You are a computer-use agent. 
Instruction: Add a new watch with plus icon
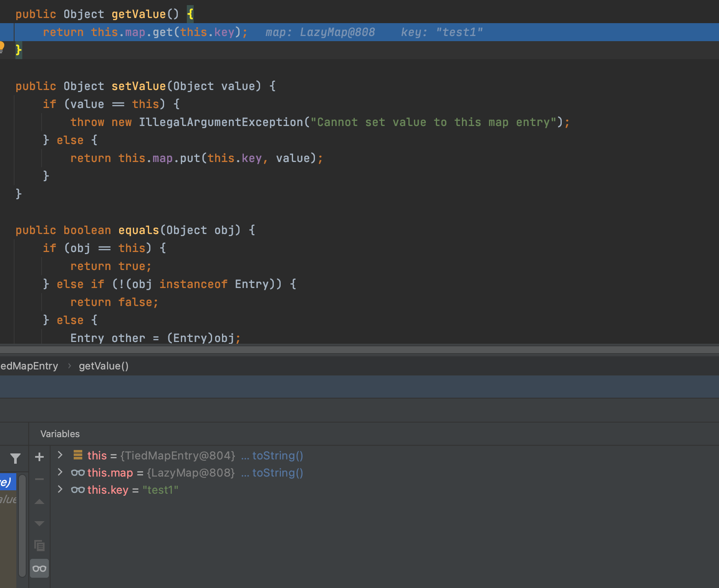coord(39,457)
